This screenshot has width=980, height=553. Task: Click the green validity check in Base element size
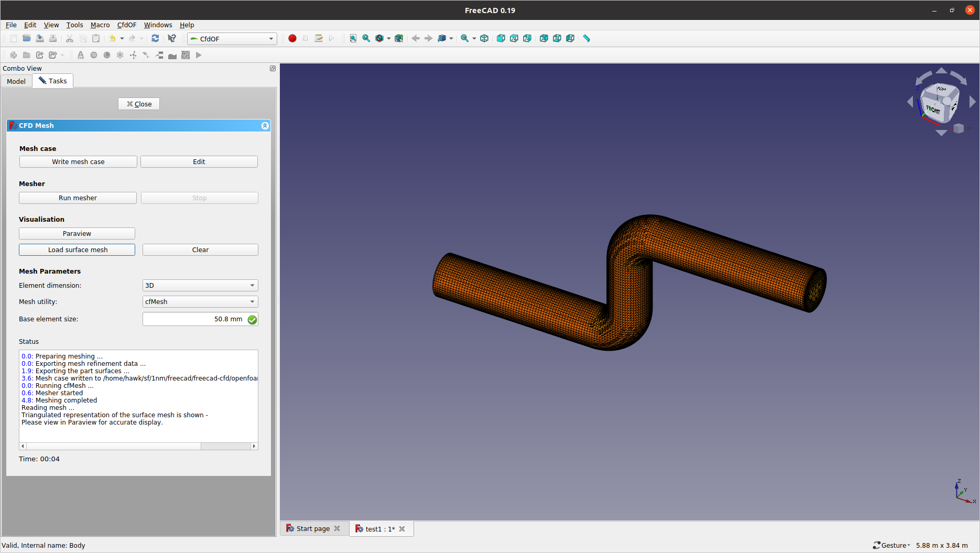252,319
